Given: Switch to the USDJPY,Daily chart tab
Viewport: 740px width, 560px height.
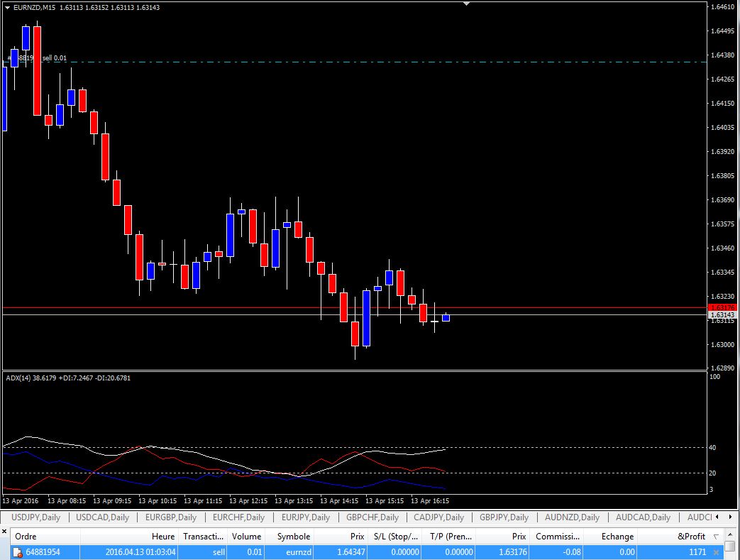Looking at the screenshot, I should 36,517.
